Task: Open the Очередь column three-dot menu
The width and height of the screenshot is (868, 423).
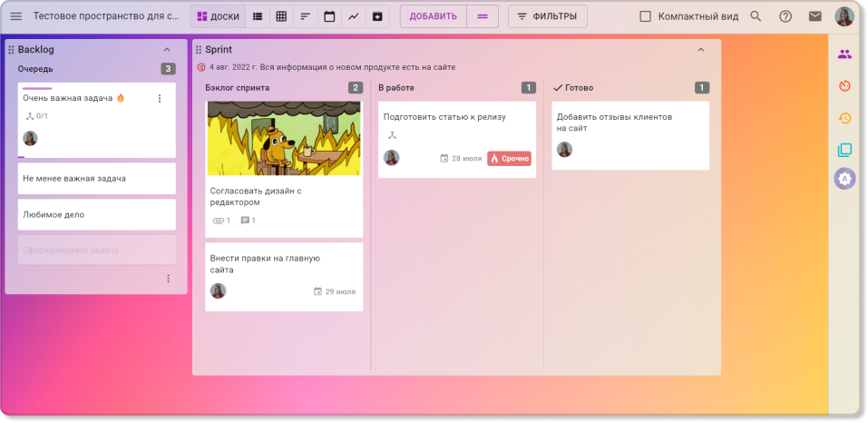Action: [169, 279]
